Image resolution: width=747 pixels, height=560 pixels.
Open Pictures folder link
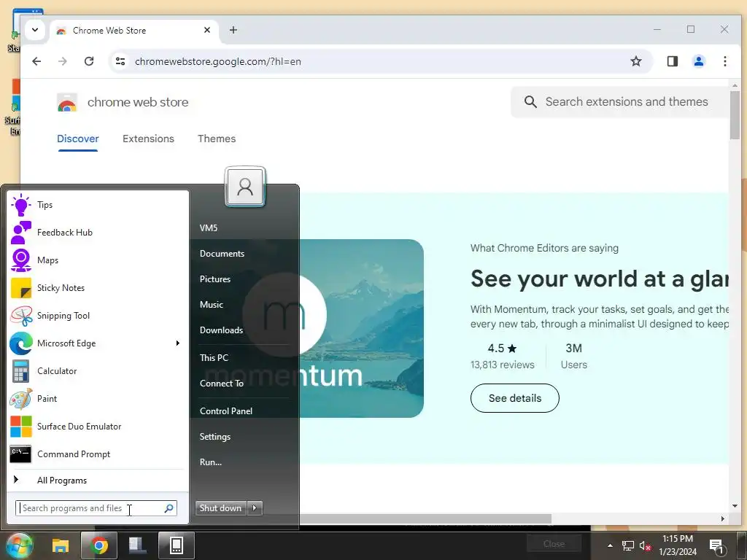[215, 279]
